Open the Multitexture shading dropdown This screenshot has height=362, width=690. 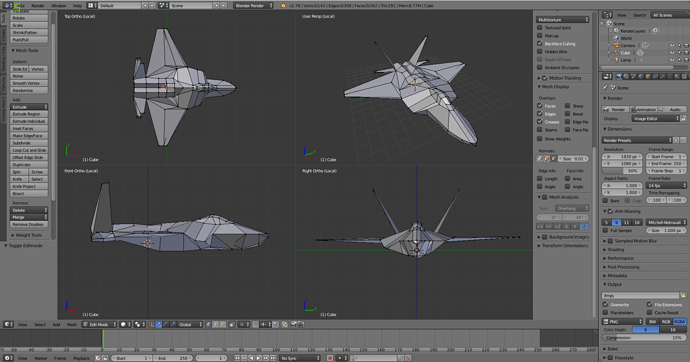click(x=562, y=20)
